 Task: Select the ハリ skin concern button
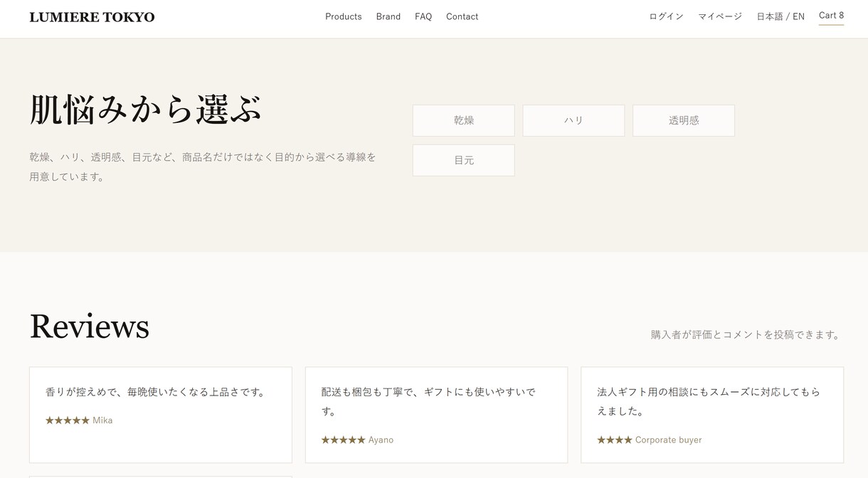[x=573, y=121]
